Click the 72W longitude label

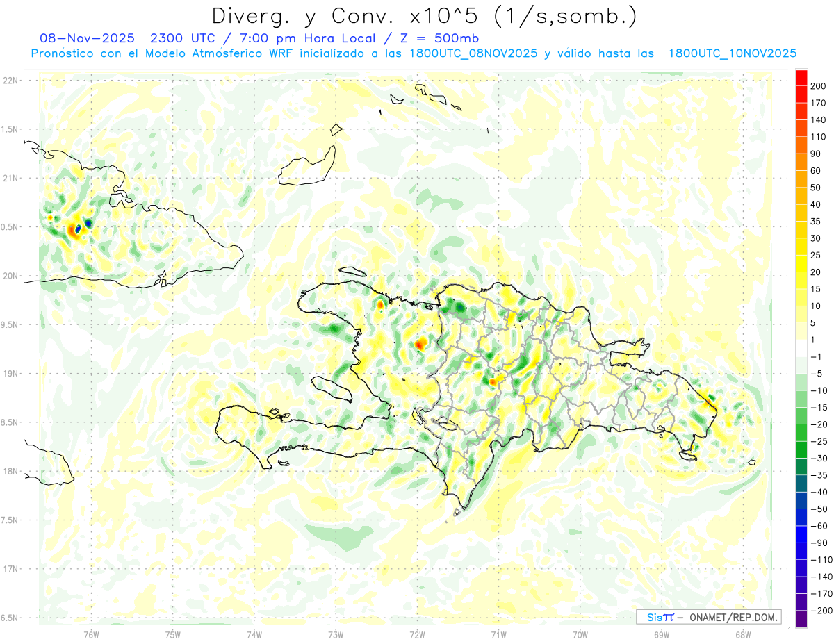417,634
